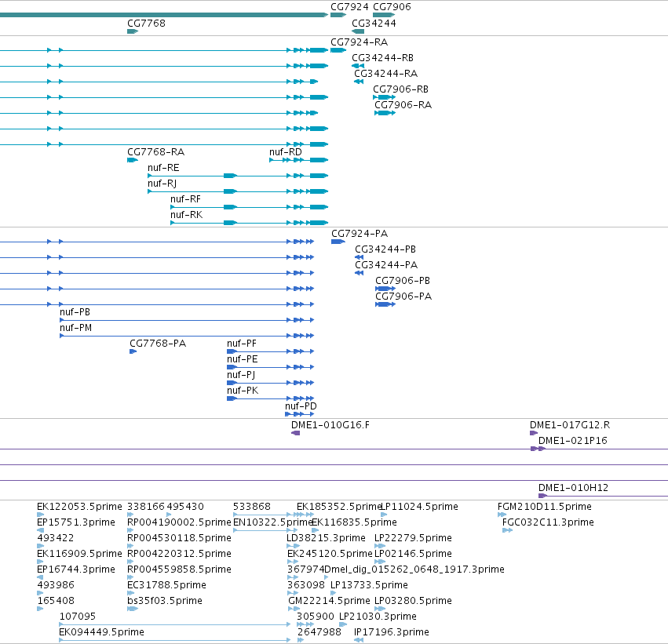Screen dimensions: 668x644
Task: Select the RP004530118.5prime EST label
Action: click(179, 538)
